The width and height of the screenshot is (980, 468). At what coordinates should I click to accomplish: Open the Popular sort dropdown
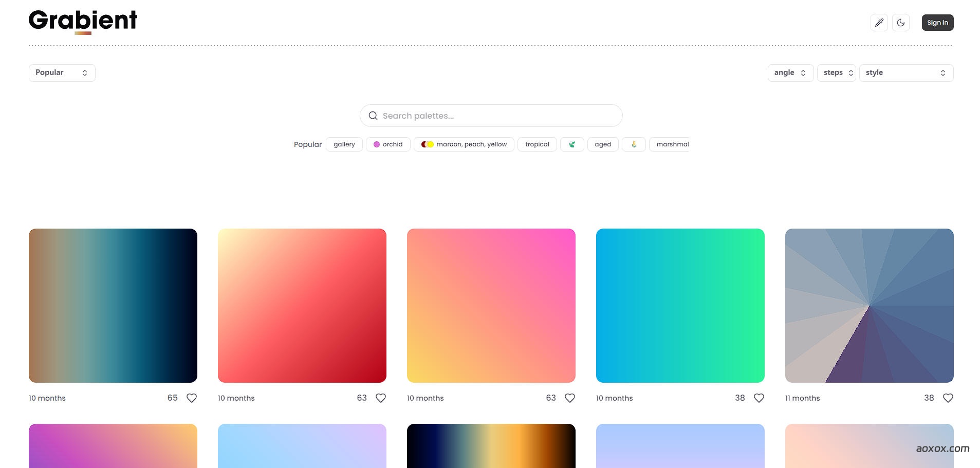(62, 73)
